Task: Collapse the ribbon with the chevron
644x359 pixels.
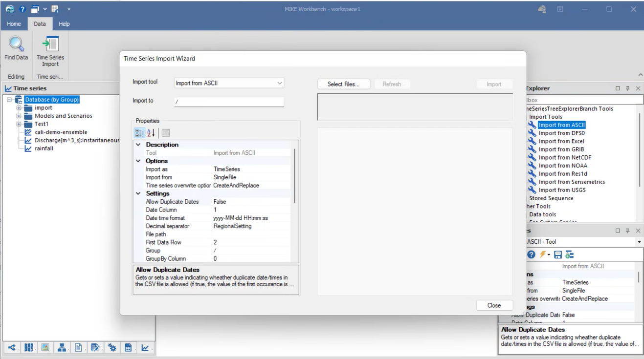Action: pyautogui.click(x=640, y=75)
